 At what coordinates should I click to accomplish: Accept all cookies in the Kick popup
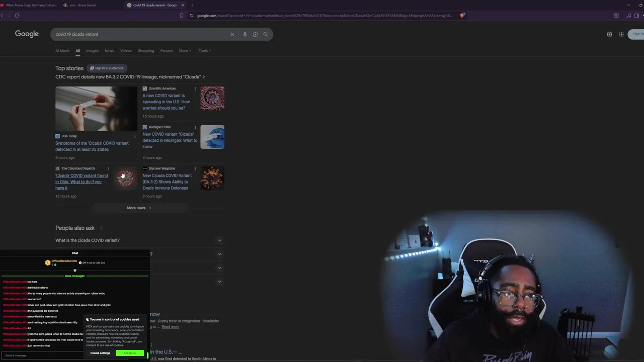point(130,353)
